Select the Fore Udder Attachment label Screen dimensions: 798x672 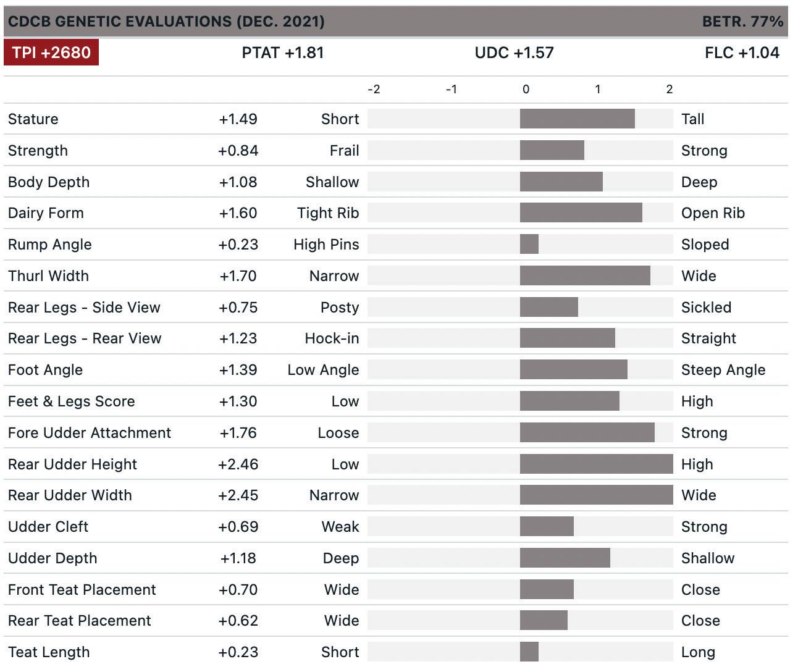[90, 433]
